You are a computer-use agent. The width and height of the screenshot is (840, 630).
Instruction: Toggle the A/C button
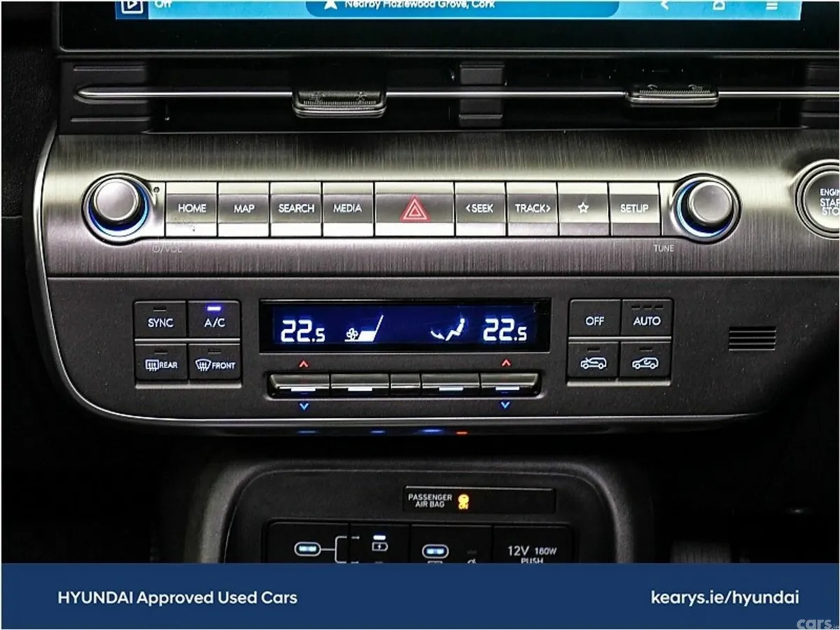coord(214,321)
